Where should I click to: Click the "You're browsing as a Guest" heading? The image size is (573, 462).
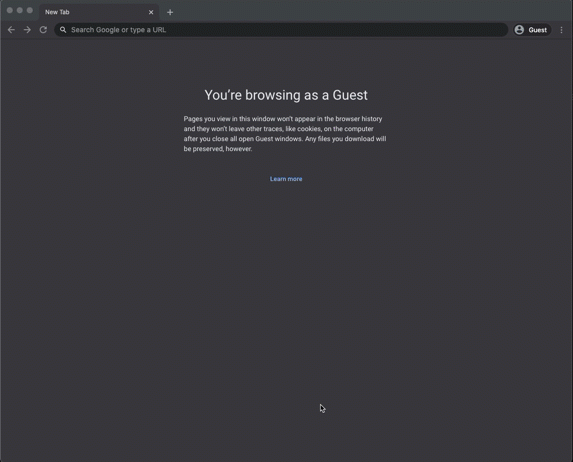coord(286,95)
